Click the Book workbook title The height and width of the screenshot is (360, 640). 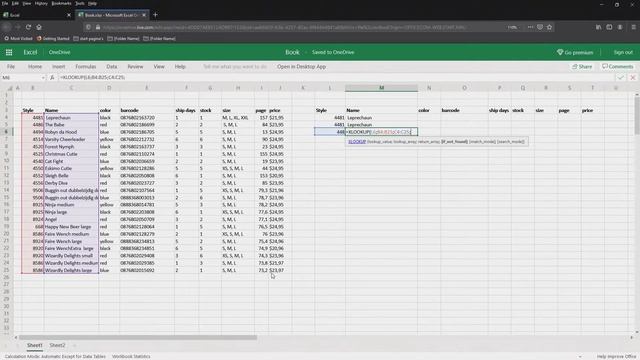(x=292, y=52)
